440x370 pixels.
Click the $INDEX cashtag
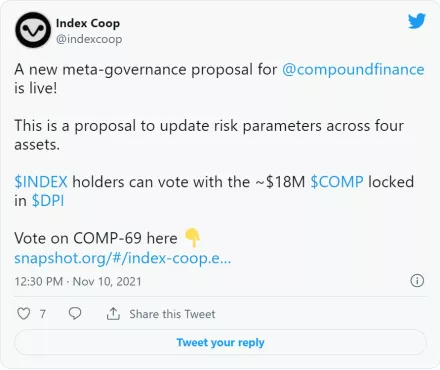[41, 182]
